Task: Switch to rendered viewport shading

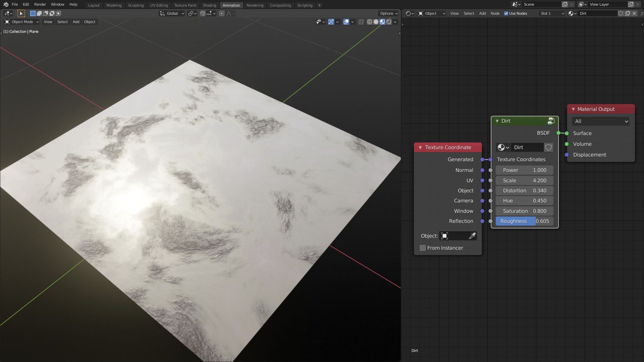Action: click(x=389, y=22)
